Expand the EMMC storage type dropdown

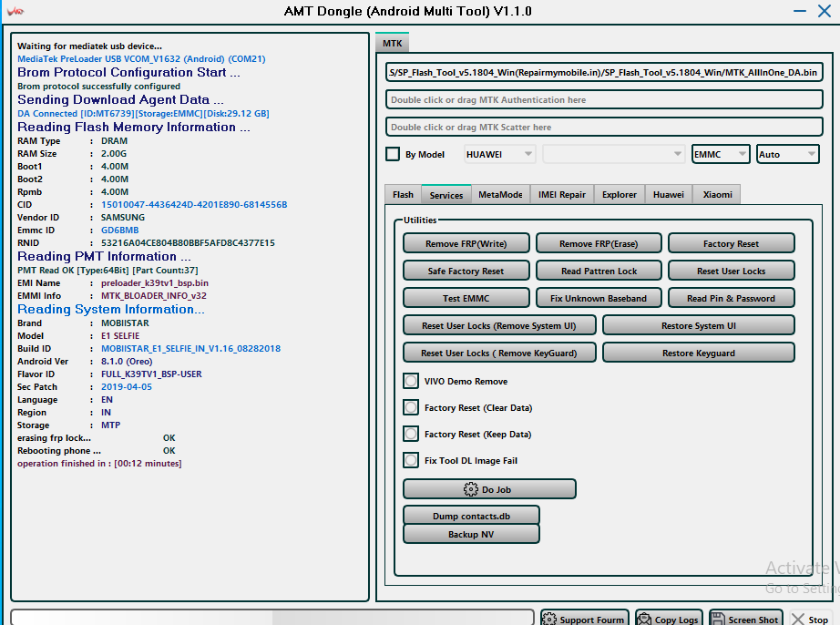tap(721, 155)
